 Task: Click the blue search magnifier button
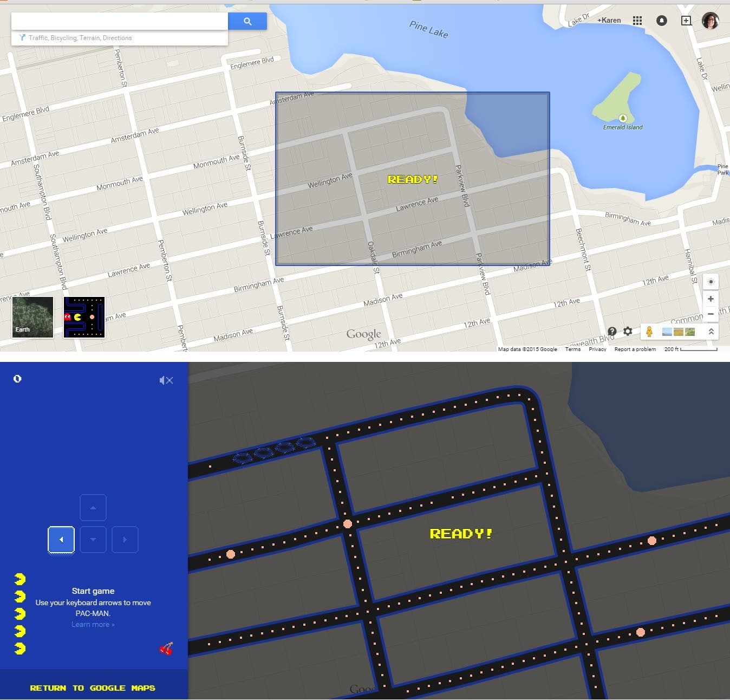247,21
